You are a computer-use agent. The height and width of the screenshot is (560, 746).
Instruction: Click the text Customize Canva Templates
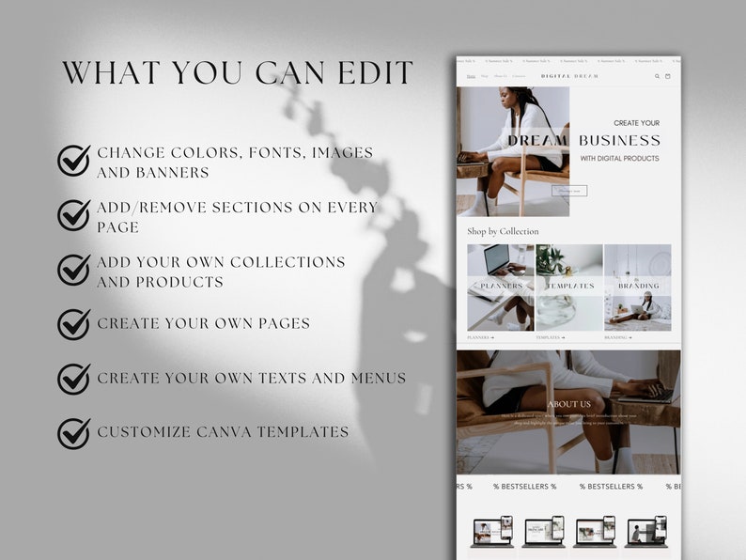point(223,432)
